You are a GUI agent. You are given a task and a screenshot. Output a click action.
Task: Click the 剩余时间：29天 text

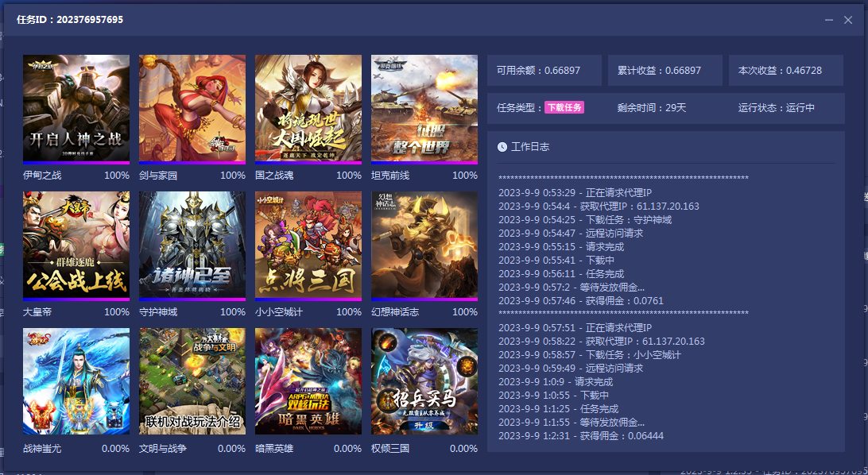point(652,108)
